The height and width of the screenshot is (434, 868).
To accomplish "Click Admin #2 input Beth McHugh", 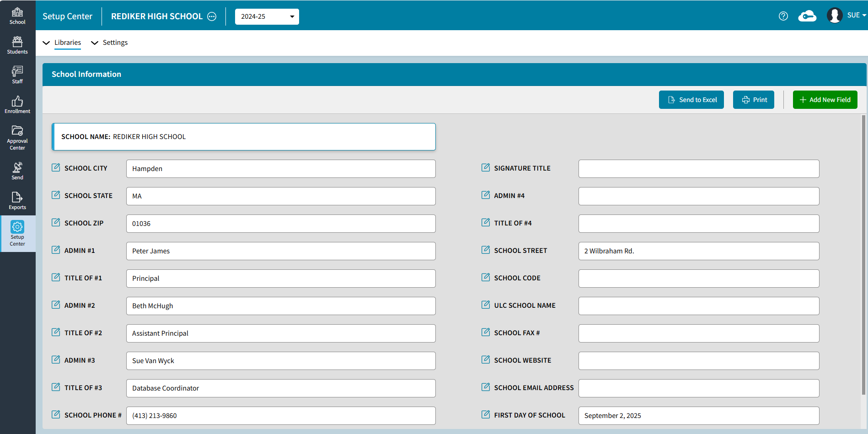I will click(x=281, y=306).
